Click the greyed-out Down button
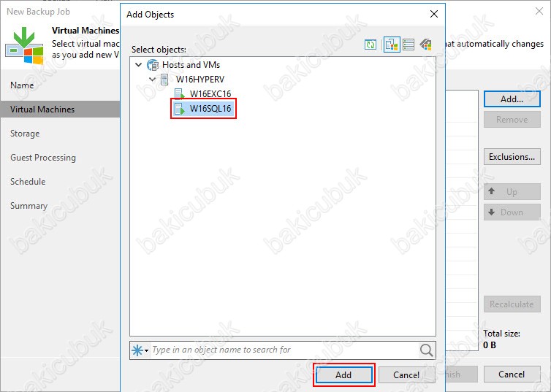This screenshot has height=392, width=551. 512,212
